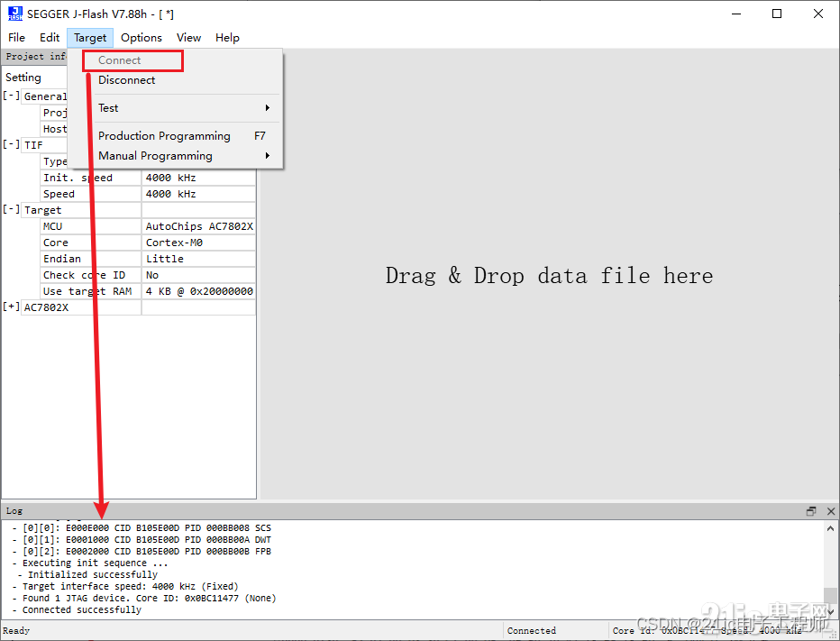Click the Log scrollbar thumb

[x=830, y=595]
